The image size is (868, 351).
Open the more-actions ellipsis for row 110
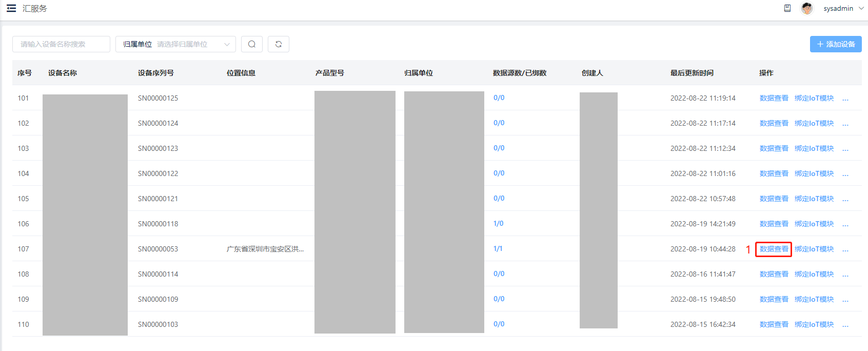tap(845, 325)
